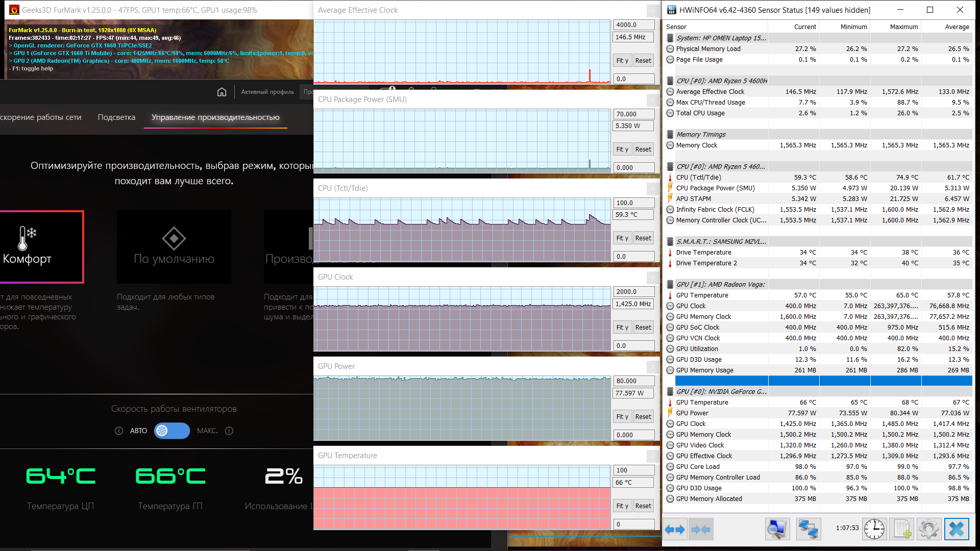Open HWiNFO remote network monitors icon

808,529
